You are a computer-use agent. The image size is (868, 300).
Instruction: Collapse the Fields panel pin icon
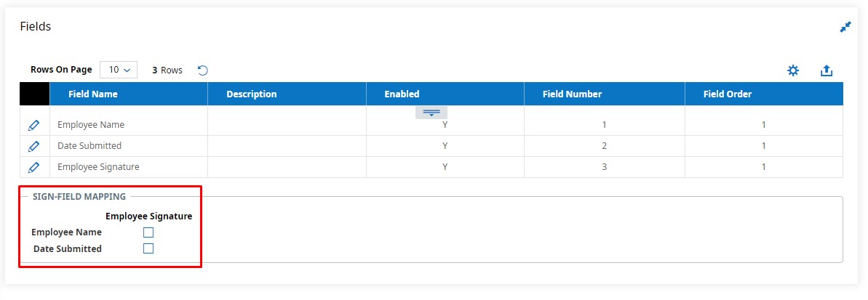[845, 27]
